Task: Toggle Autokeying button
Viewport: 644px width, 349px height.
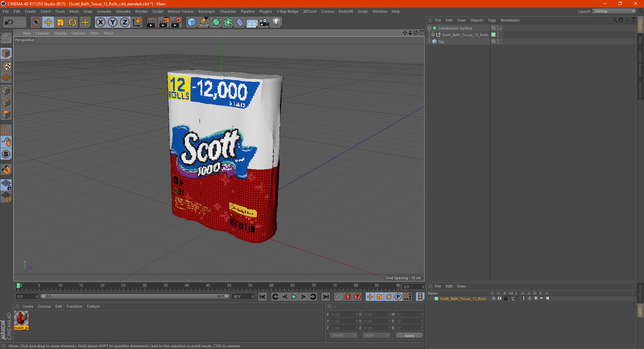Action: click(348, 297)
